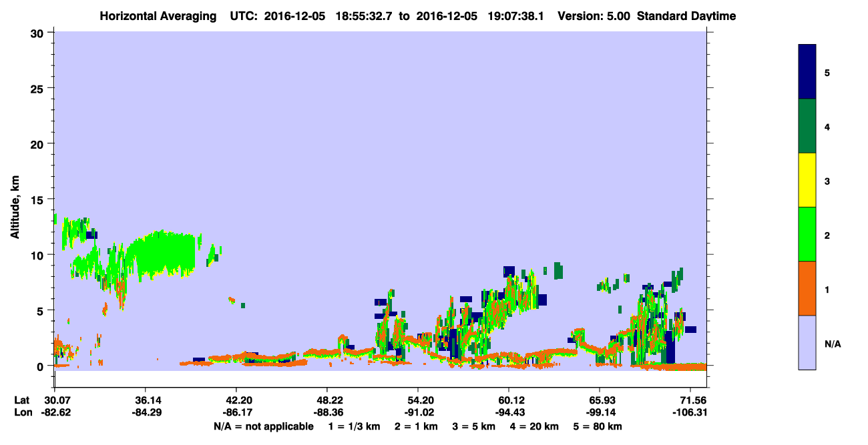868x445 pixels.
Task: Click longitude value -82.62
Action: (x=55, y=412)
